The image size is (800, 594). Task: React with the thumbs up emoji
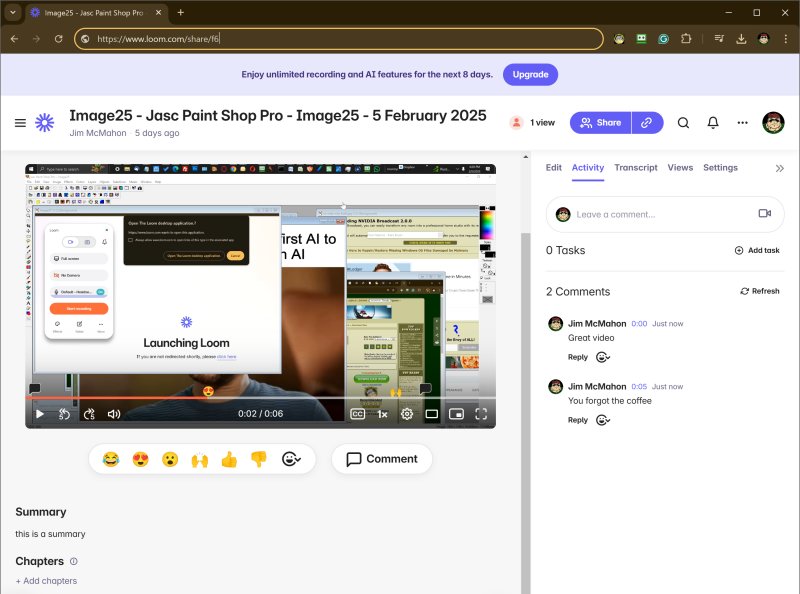coord(229,459)
